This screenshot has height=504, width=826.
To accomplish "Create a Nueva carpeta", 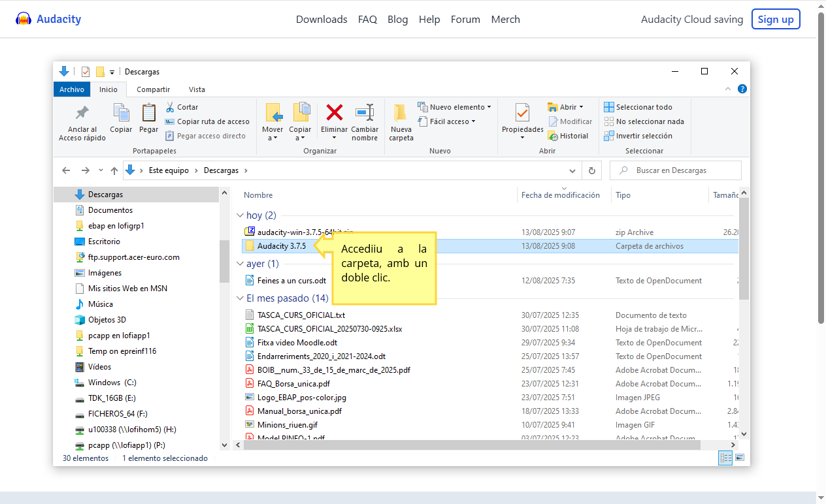I will (401, 123).
